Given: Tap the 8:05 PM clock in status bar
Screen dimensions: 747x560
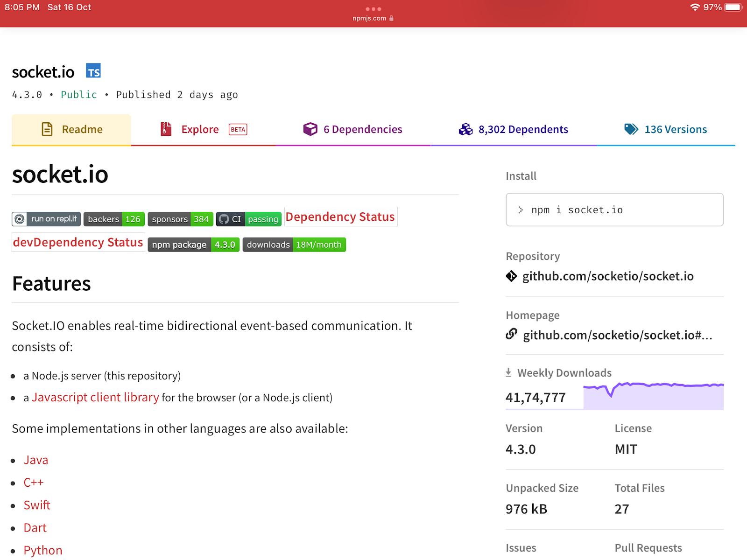Looking at the screenshot, I should pos(22,7).
